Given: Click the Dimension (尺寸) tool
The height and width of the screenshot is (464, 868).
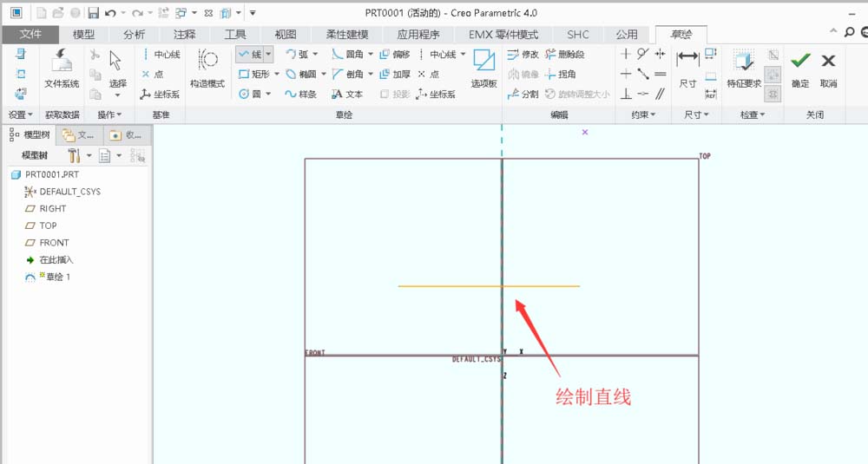Looking at the screenshot, I should coord(687,68).
